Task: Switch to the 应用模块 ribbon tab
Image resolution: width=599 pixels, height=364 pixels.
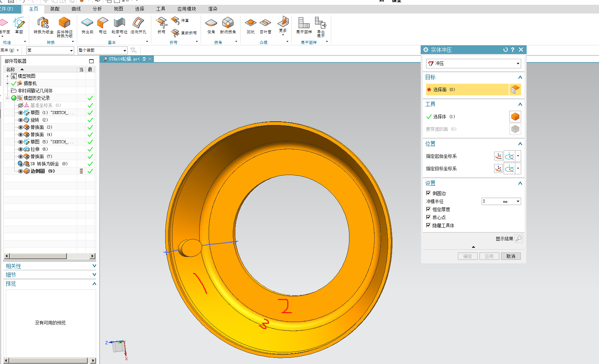Action: pos(187,9)
